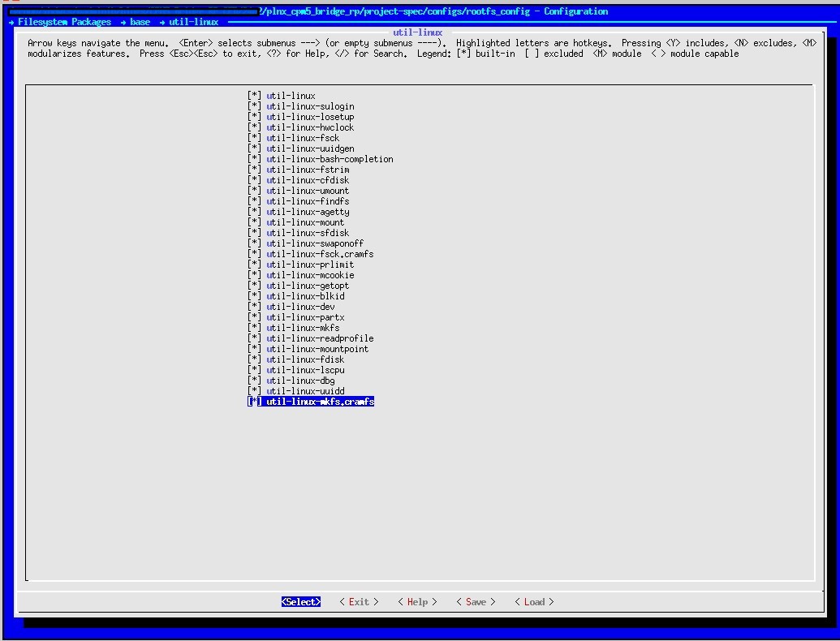Uncheck util-linux-fsck.cramfs option
This screenshot has height=641, width=840.
(x=255, y=254)
